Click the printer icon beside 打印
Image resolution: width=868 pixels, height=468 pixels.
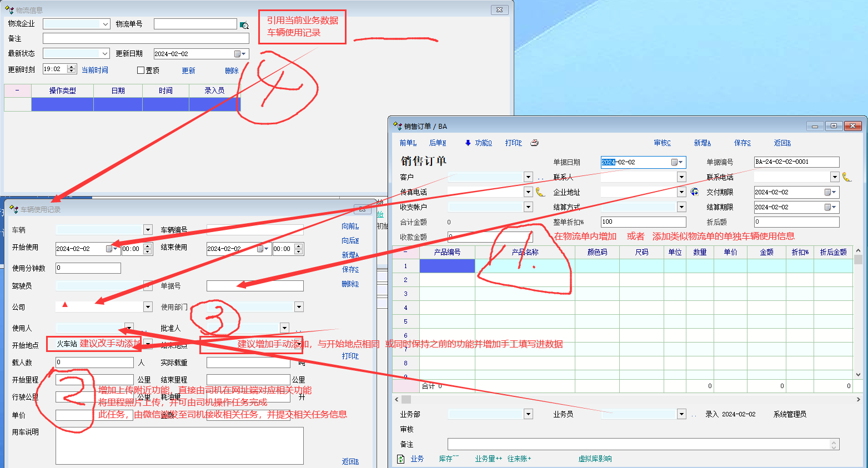pos(534,143)
